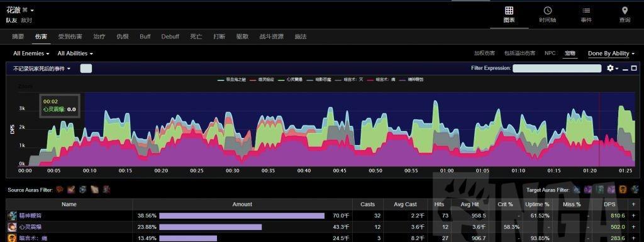This screenshot has height=242, width=644.
Task: Toggle 暗言术:痛 series in the chart legend
Action: click(380, 80)
